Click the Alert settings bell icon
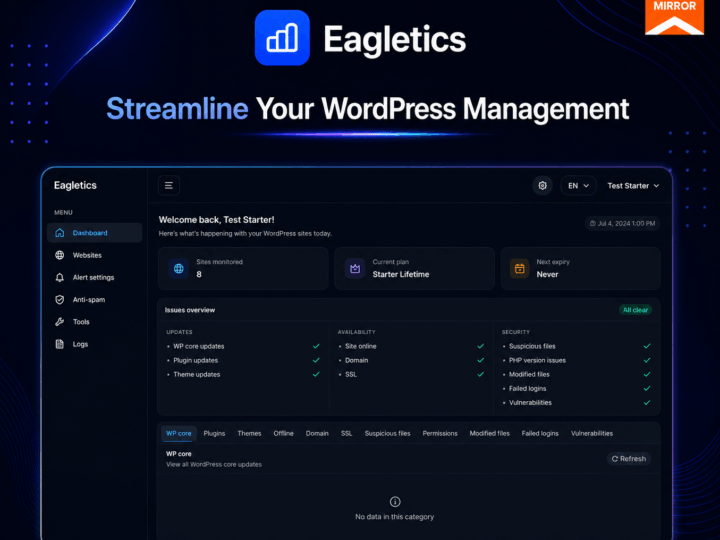This screenshot has height=540, width=720. (x=60, y=277)
